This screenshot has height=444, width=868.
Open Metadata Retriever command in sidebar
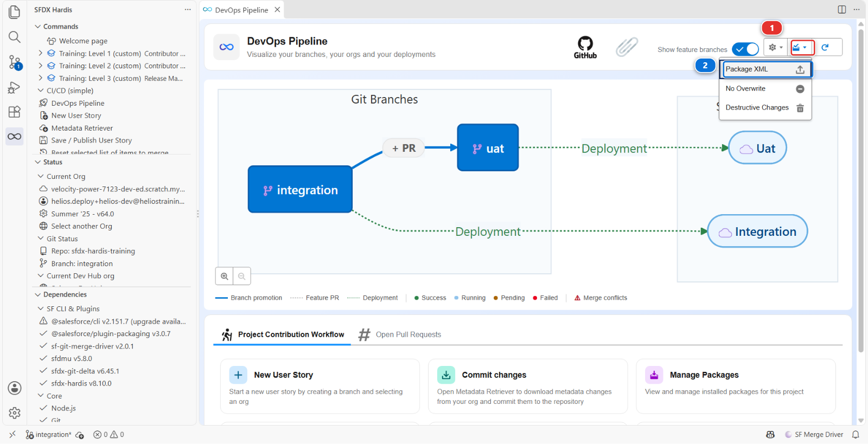coord(82,128)
